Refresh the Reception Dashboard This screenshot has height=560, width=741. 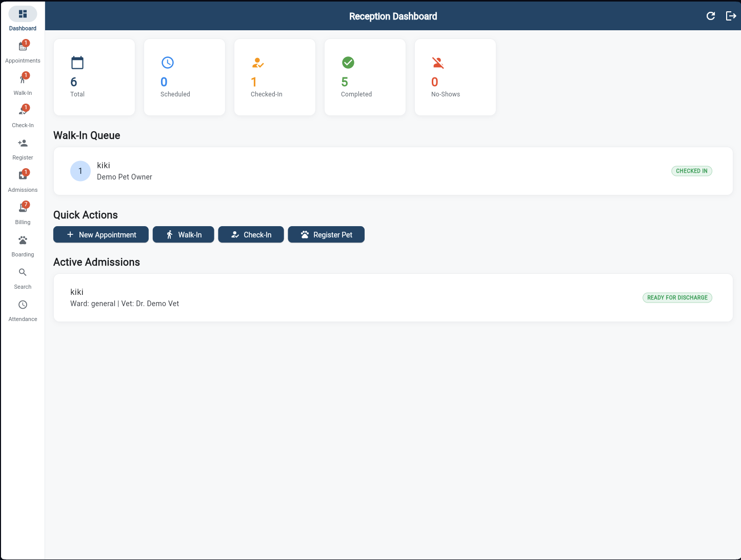point(711,16)
